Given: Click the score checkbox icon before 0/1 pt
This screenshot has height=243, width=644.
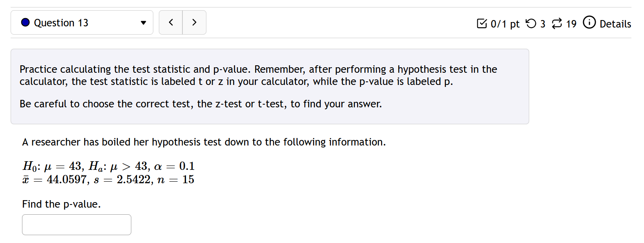Looking at the screenshot, I should (x=482, y=24).
